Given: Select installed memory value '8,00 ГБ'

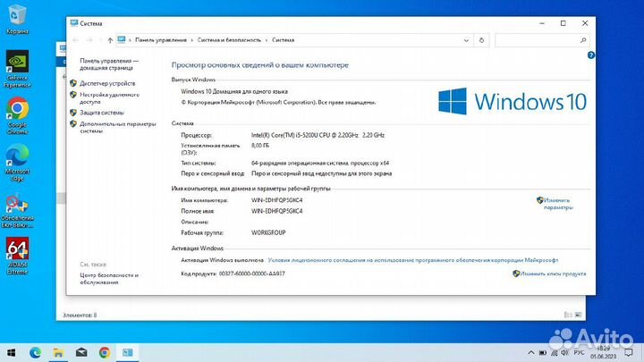Looking at the screenshot, I should pos(260,146).
